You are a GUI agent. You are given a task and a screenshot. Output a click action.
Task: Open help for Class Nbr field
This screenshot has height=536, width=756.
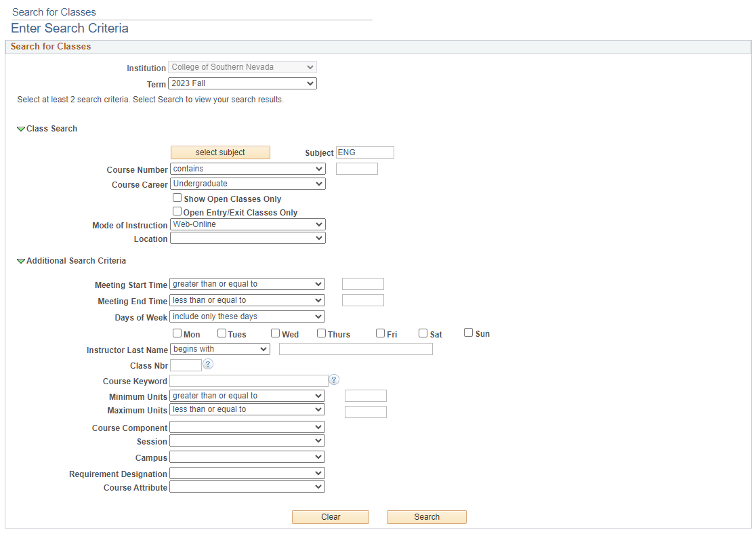click(x=208, y=365)
